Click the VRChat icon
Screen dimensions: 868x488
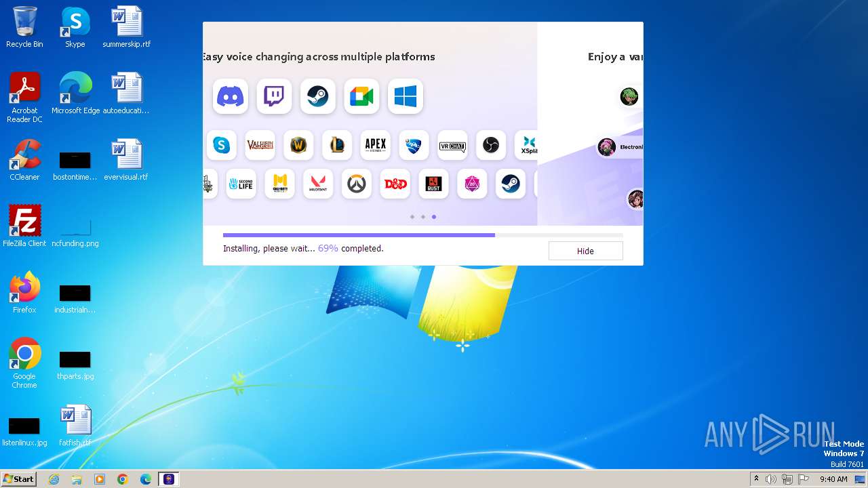tap(452, 145)
